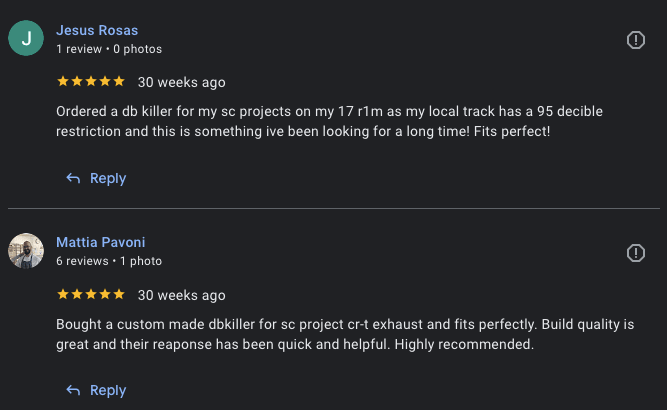Click the '30 weeks ago' timestamp on Jesus's review
Screen dimensions: 667x410
click(181, 82)
